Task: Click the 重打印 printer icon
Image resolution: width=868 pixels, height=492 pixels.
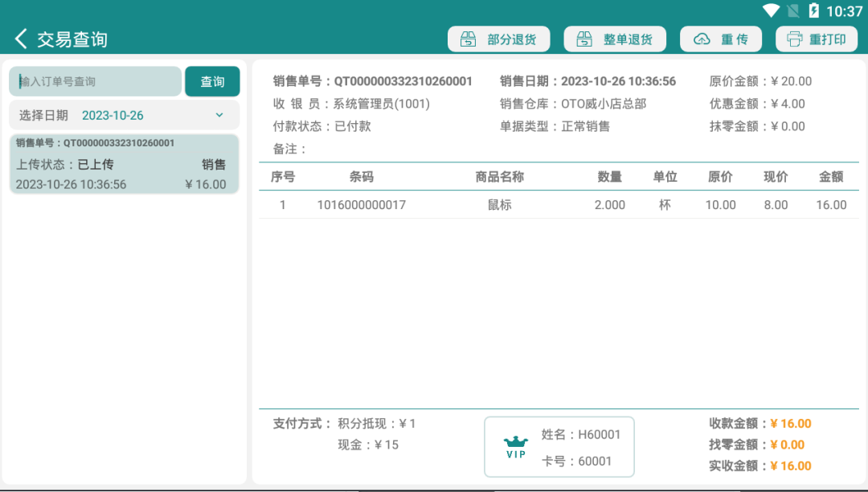Action: tap(795, 39)
